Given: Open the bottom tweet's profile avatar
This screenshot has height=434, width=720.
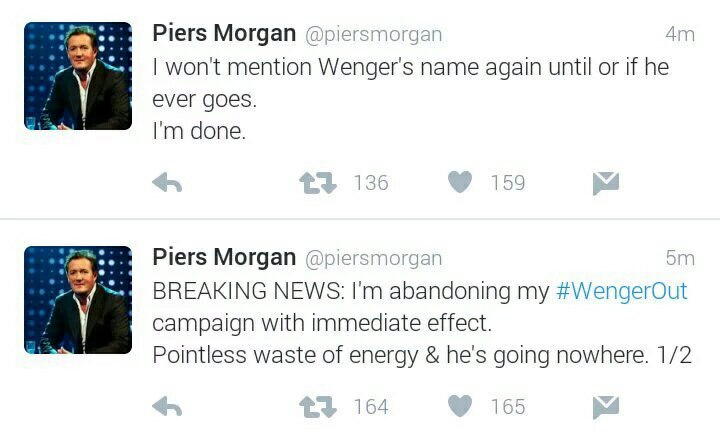Looking at the screenshot, I should (78, 300).
